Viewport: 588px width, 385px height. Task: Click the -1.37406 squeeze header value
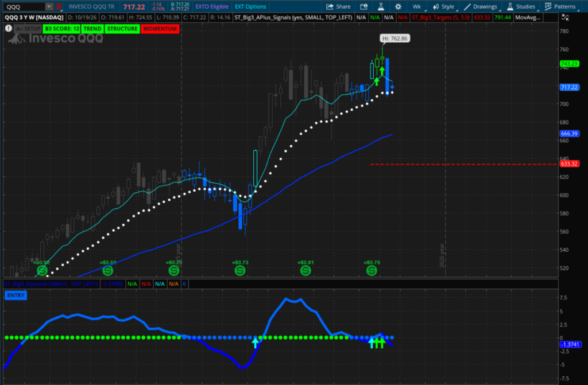tap(113, 284)
